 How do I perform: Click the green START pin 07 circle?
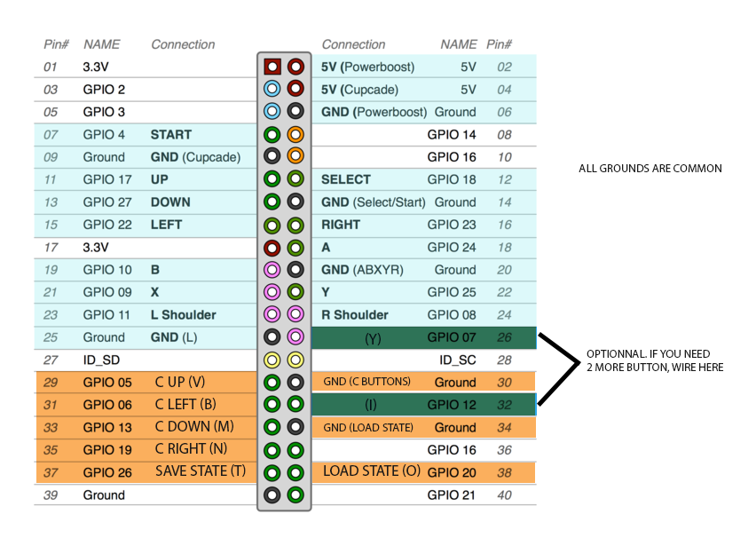[x=272, y=135]
